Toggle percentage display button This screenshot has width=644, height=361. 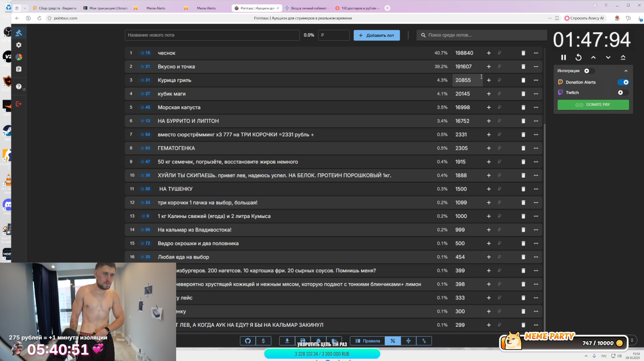pos(393,341)
